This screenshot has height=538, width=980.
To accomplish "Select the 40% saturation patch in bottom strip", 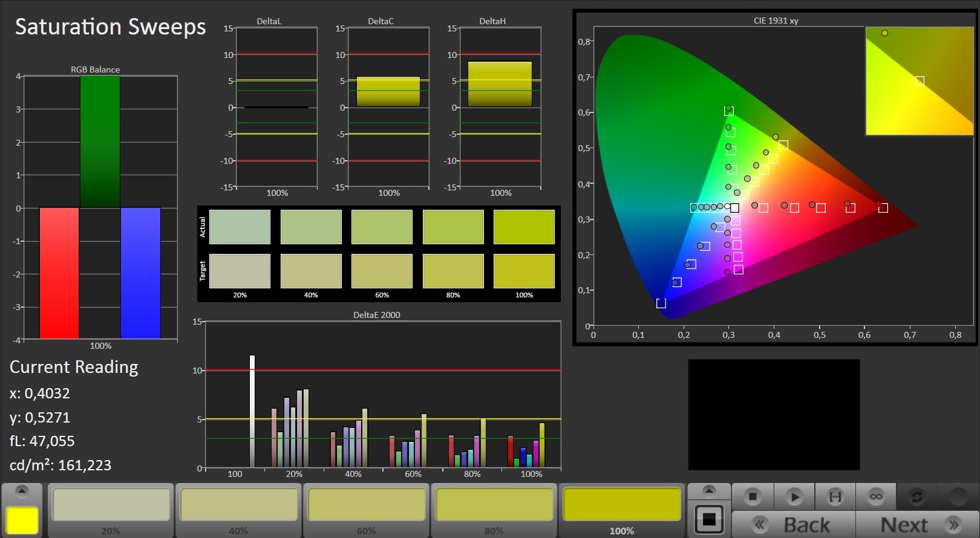I will [x=239, y=505].
